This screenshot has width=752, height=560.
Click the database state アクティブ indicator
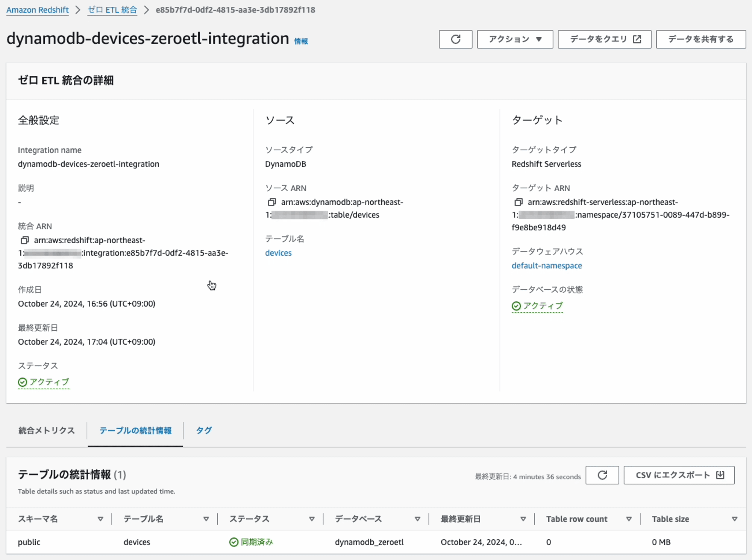tap(537, 306)
